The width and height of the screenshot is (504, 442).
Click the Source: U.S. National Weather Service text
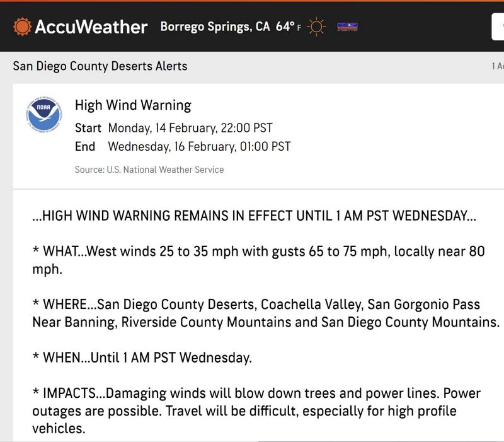tap(149, 170)
